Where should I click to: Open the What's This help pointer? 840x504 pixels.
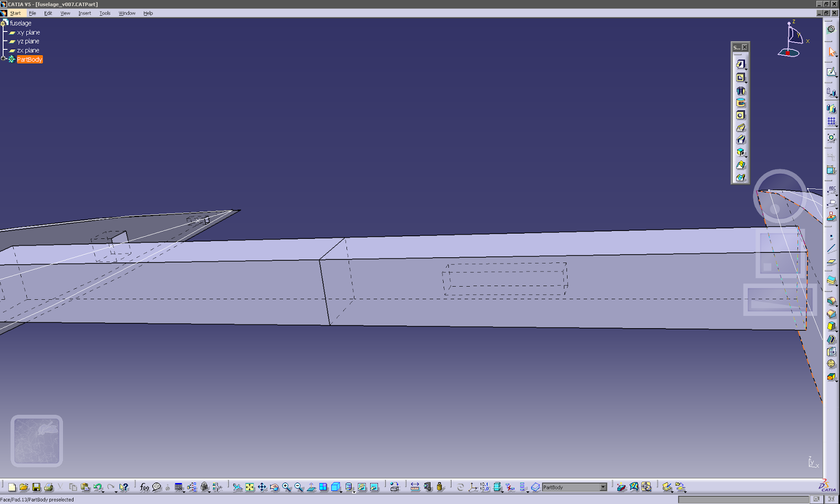(x=124, y=487)
